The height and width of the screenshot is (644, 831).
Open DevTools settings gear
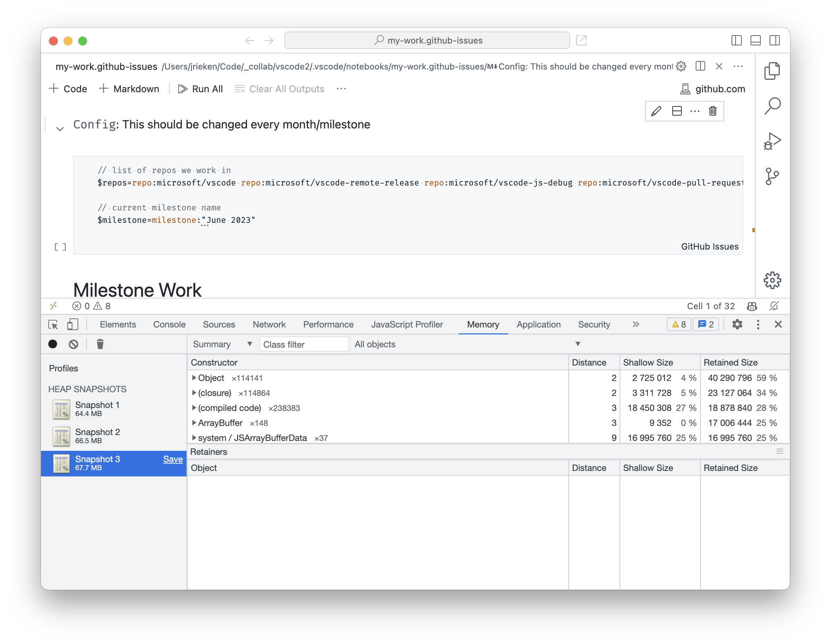737,324
